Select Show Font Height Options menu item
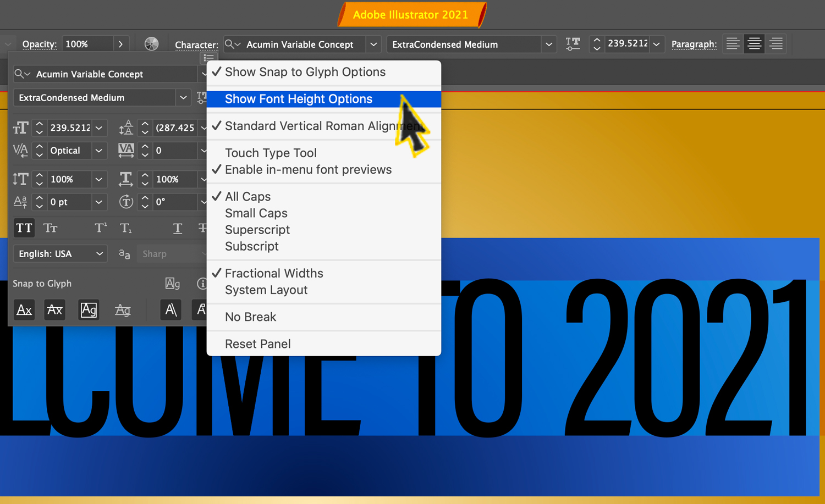825x504 pixels. tap(299, 99)
